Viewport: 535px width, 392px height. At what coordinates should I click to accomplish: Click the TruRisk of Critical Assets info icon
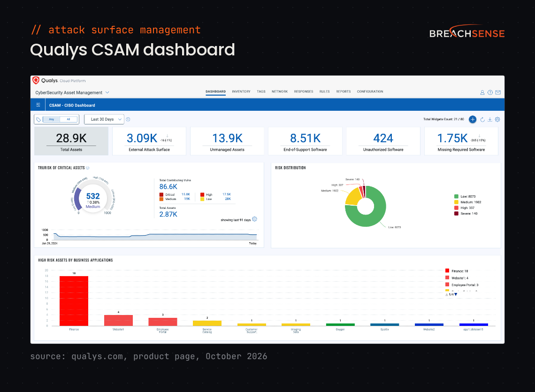tap(88, 168)
